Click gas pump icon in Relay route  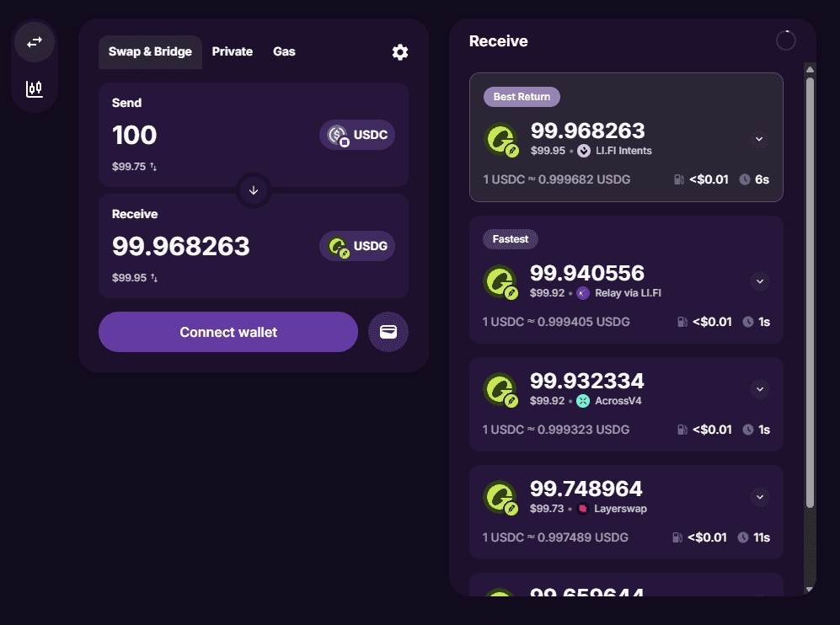click(x=682, y=322)
